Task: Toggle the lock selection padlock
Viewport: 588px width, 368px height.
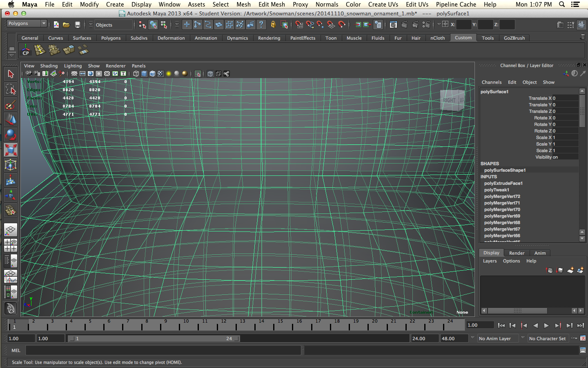Action: [273, 25]
